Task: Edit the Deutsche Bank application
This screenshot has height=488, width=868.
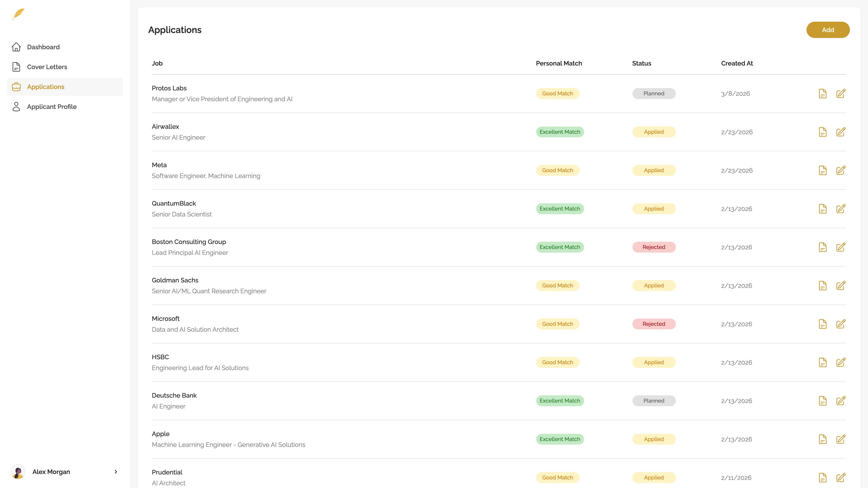Action: pyautogui.click(x=841, y=401)
